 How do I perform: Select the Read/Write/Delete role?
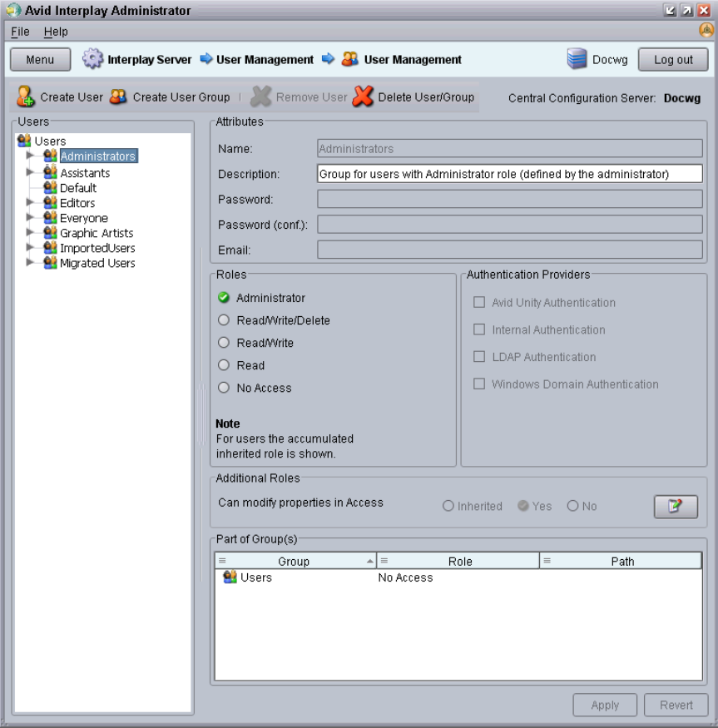[224, 319]
